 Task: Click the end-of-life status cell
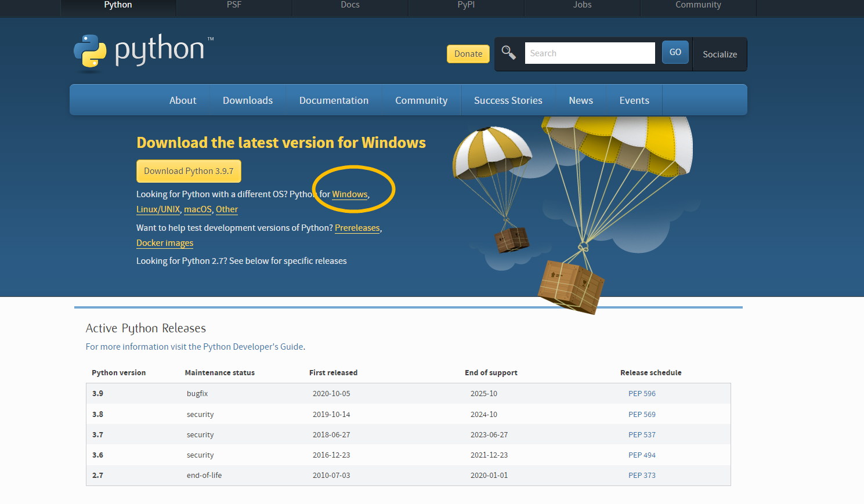point(204,476)
